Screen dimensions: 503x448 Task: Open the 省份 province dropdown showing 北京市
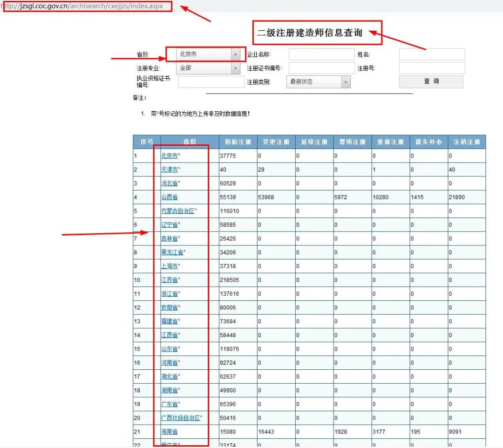tap(208, 54)
